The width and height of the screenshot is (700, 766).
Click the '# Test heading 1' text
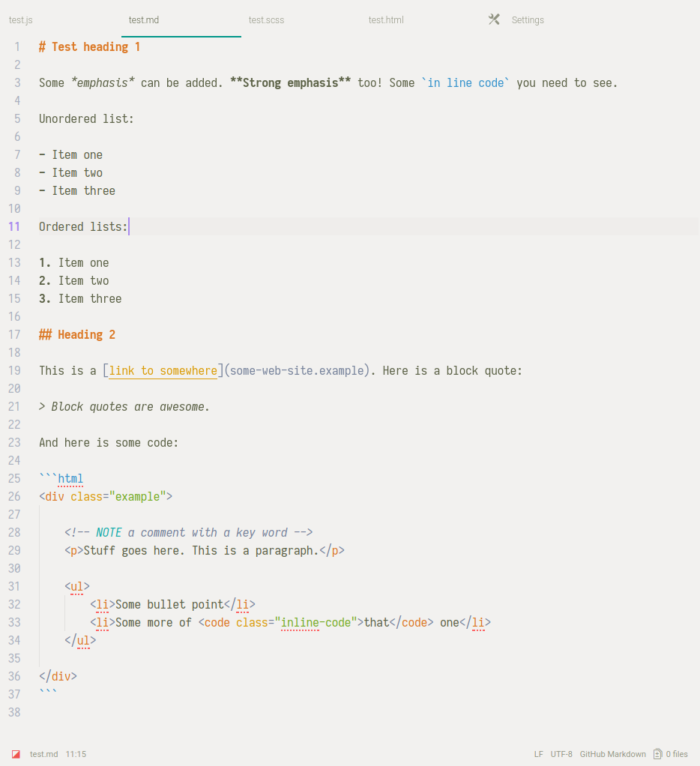(x=90, y=47)
